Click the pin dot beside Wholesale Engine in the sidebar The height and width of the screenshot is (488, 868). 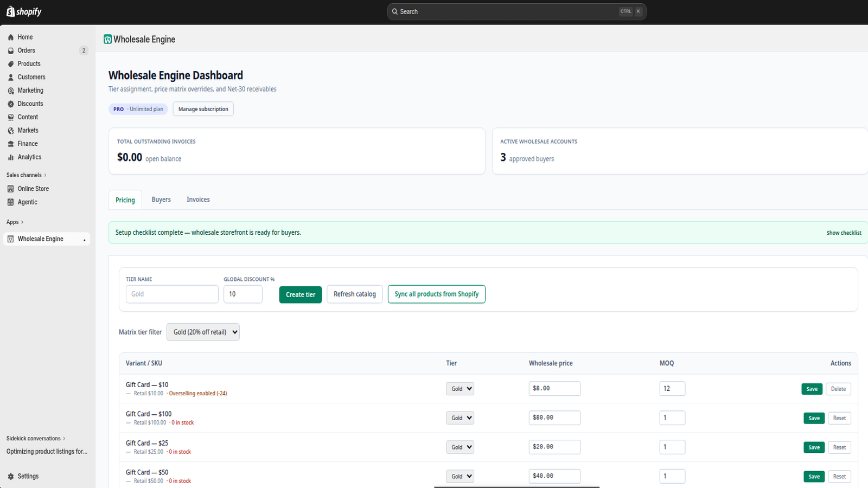pyautogui.click(x=85, y=240)
